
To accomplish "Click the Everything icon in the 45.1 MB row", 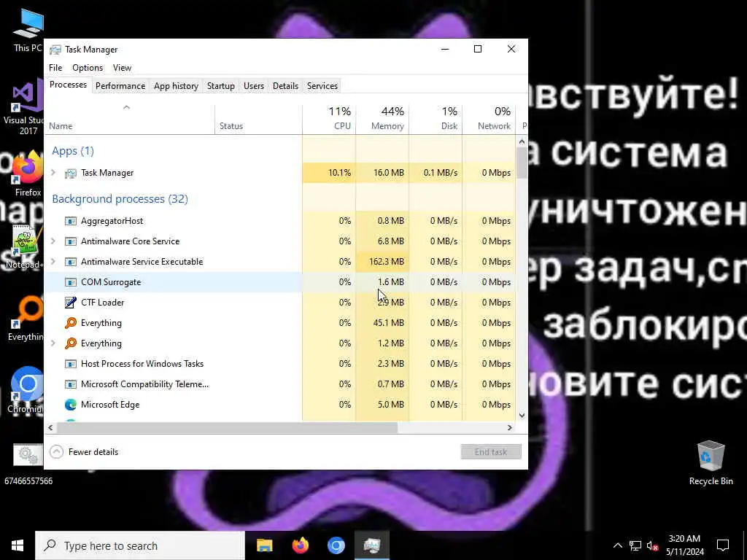I will (x=71, y=323).
